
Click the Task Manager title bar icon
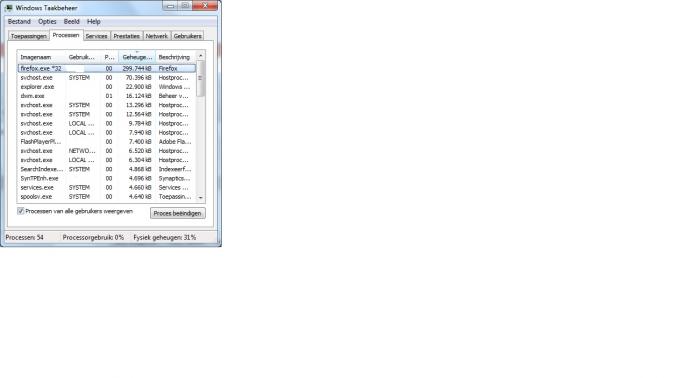click(x=8, y=8)
